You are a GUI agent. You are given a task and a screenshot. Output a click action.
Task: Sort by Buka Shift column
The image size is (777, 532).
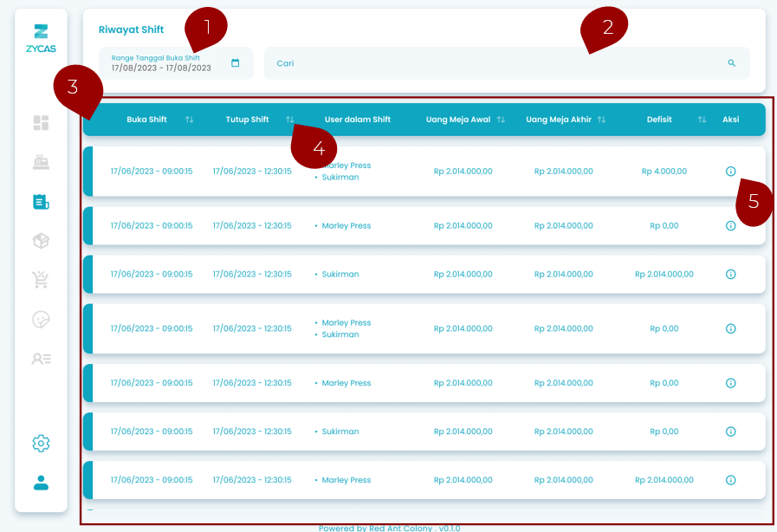(x=190, y=120)
